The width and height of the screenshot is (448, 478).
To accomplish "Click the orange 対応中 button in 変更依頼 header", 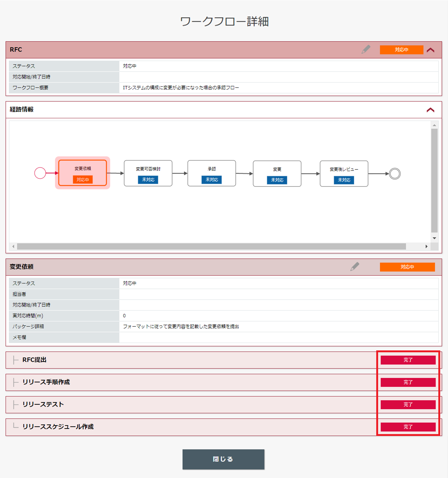I will pyautogui.click(x=407, y=267).
